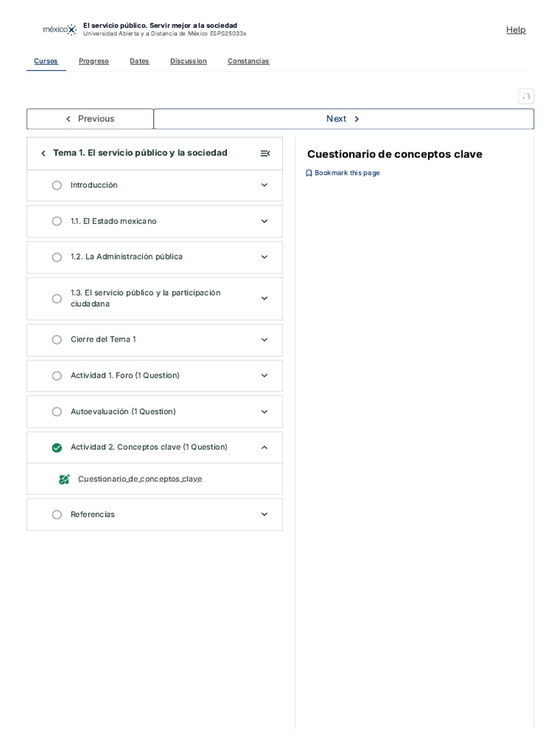Screen dimensions: 560x747
Task: Click the Introducción completion circle
Action: (x=57, y=185)
